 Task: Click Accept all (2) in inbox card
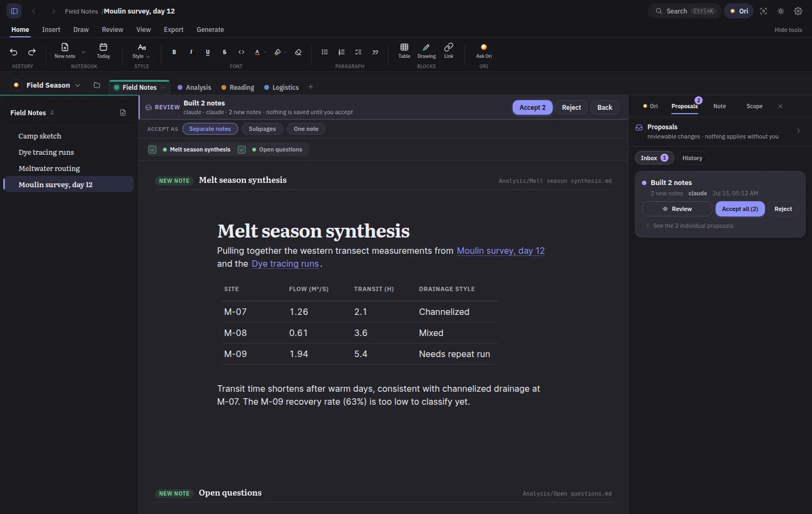pos(740,209)
